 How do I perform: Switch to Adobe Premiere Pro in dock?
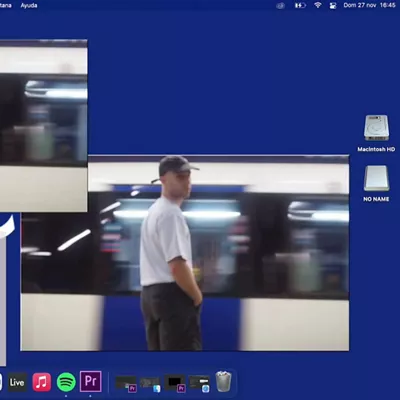[91, 382]
